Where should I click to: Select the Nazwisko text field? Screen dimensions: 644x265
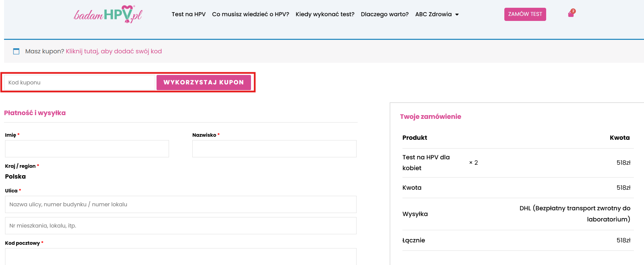tap(274, 149)
